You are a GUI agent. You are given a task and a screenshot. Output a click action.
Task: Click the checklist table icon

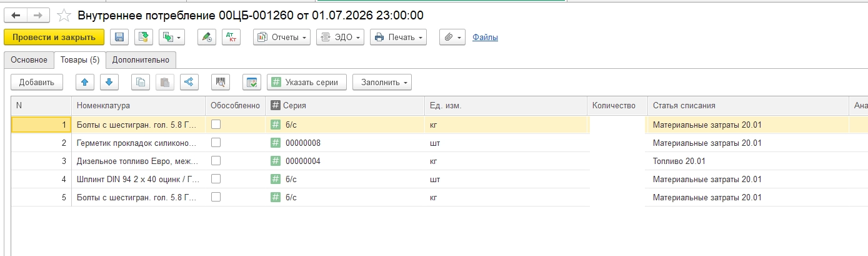pyautogui.click(x=252, y=82)
